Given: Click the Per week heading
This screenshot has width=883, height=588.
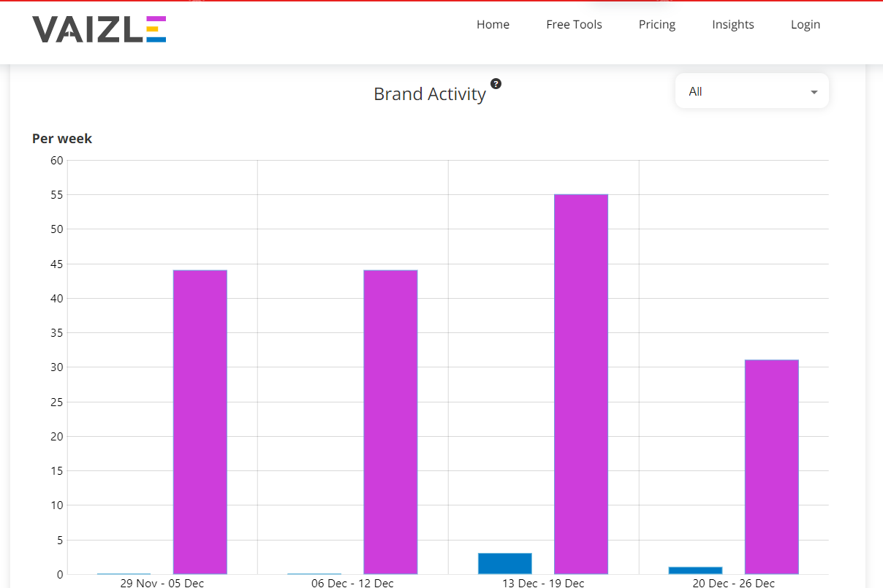Looking at the screenshot, I should [x=61, y=138].
